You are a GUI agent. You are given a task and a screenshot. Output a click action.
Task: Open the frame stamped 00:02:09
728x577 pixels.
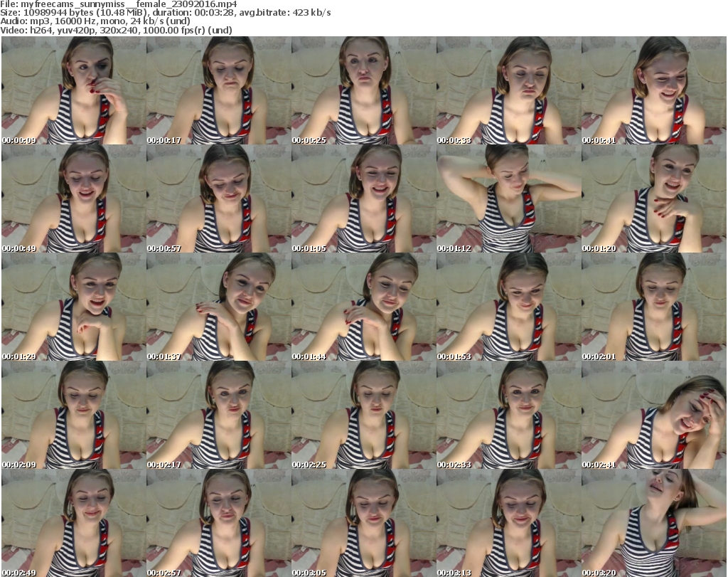point(74,415)
